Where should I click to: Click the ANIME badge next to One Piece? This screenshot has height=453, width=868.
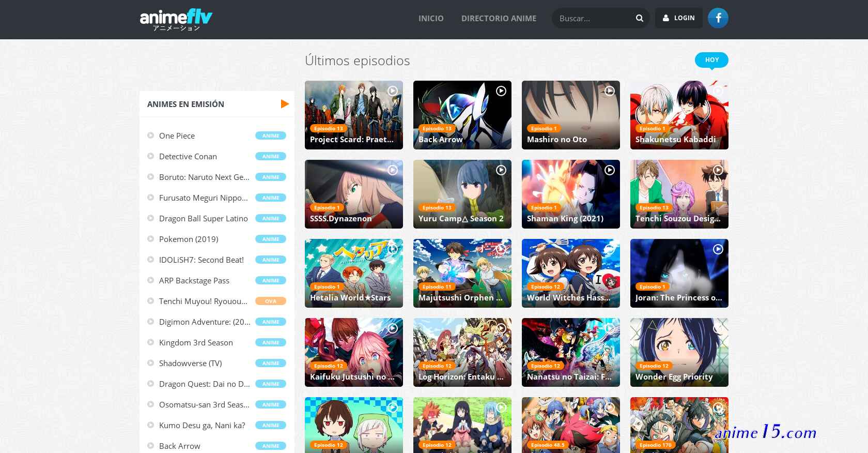pos(271,135)
